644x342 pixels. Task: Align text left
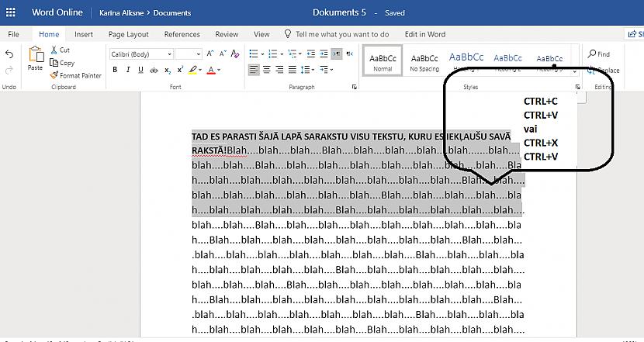[x=254, y=70]
